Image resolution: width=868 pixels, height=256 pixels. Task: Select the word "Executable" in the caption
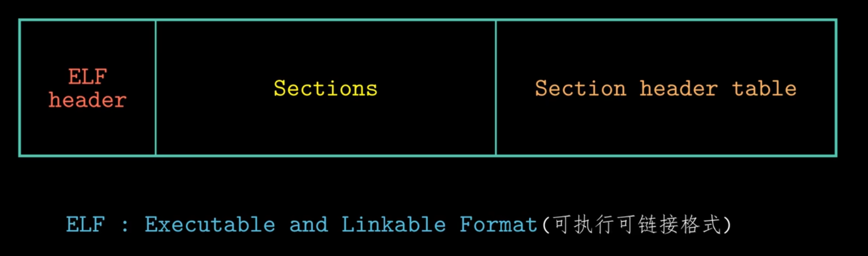pyautogui.click(x=210, y=224)
